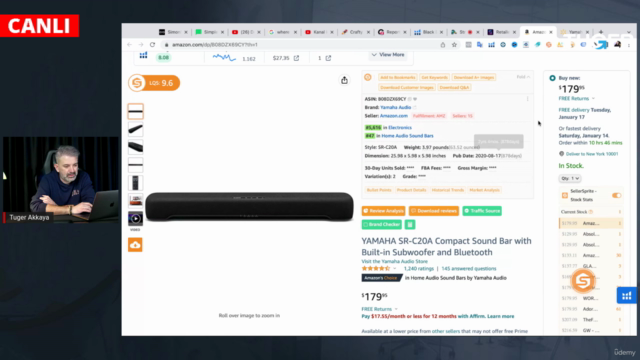Expand FREE Returns in buy box

pyautogui.click(x=576, y=98)
